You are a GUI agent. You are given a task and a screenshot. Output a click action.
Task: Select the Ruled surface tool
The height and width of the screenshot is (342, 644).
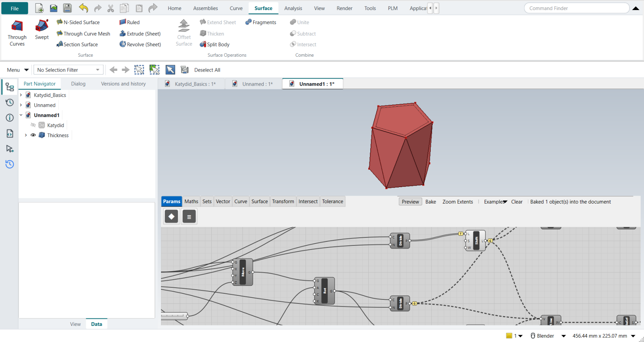tap(130, 22)
